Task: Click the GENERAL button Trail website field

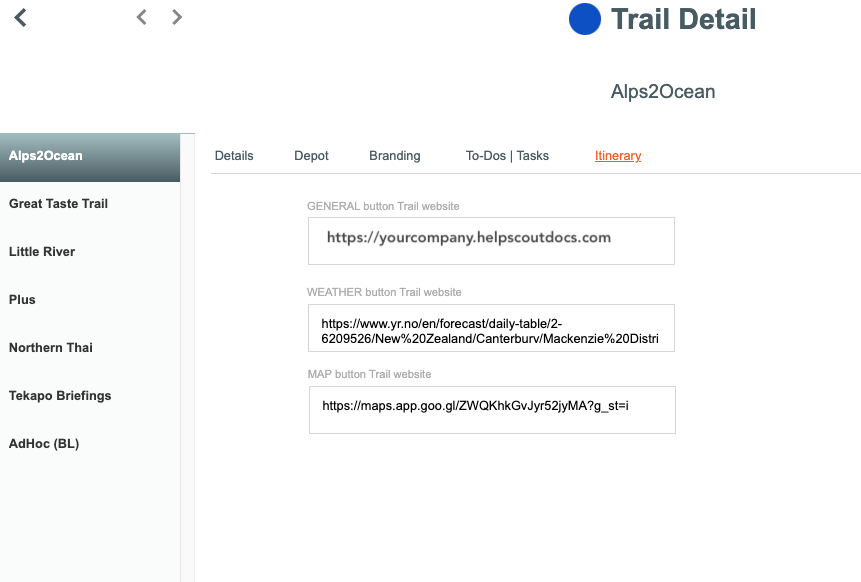Action: (x=491, y=241)
